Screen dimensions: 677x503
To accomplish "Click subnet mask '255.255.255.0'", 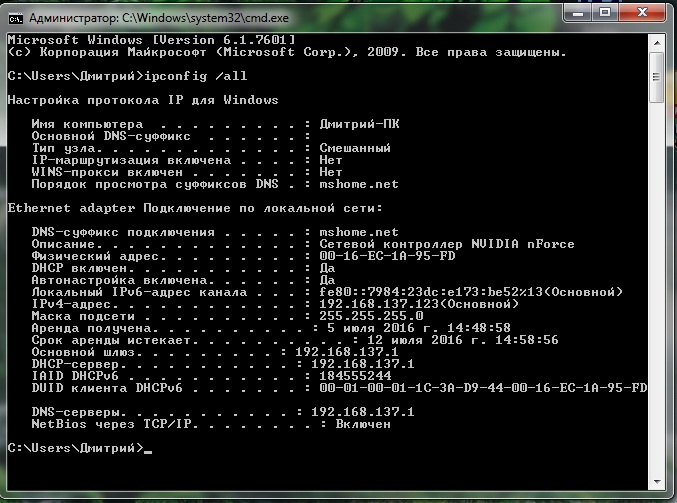I will (371, 316).
